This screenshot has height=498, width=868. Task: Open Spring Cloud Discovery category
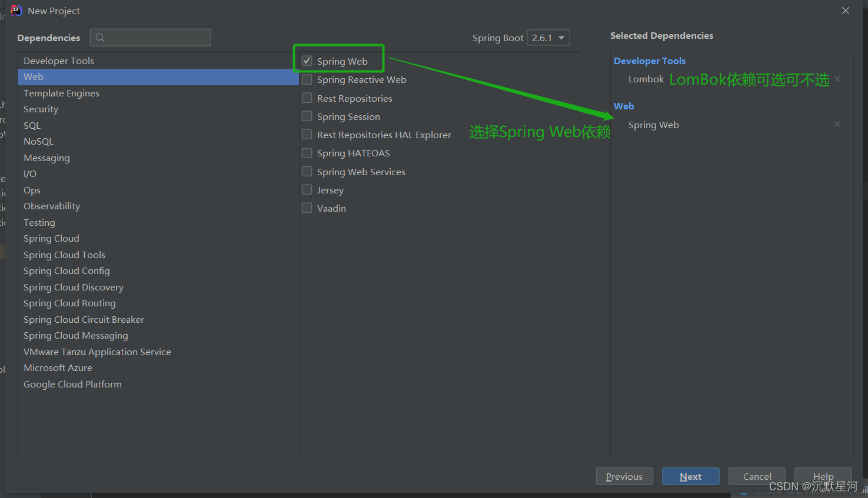click(158, 287)
